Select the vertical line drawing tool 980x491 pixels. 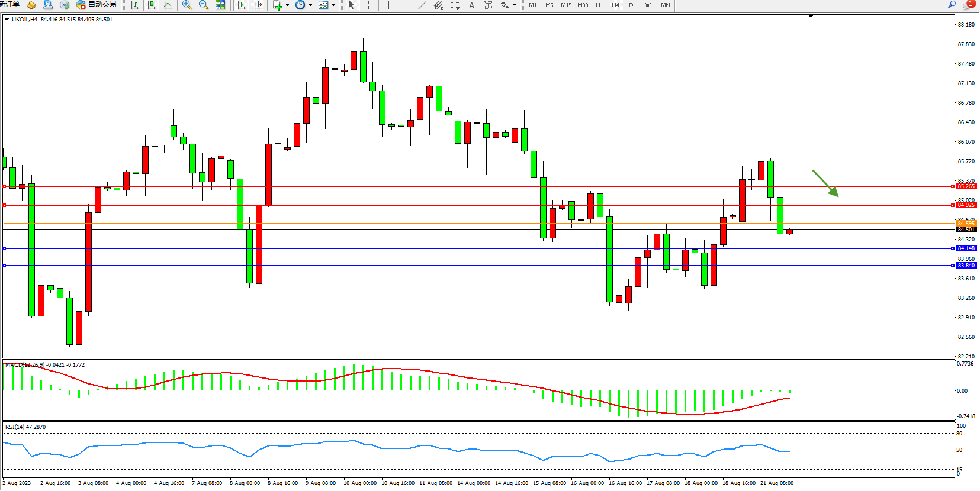(388, 5)
